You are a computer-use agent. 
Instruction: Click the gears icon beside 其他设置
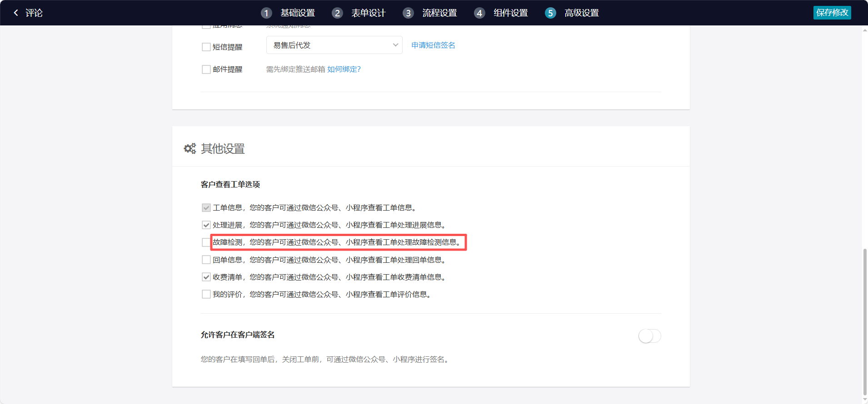click(x=190, y=148)
